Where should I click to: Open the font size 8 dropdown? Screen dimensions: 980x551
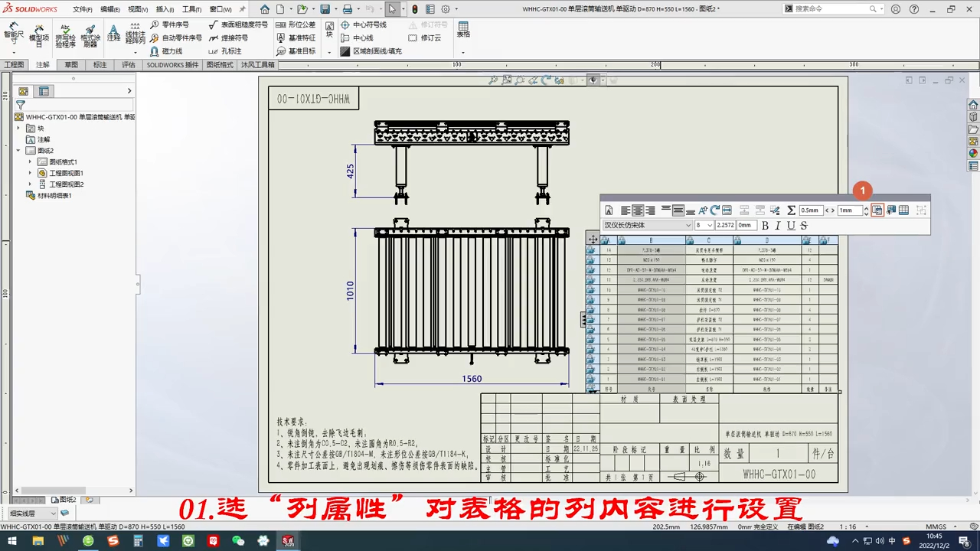704,225
